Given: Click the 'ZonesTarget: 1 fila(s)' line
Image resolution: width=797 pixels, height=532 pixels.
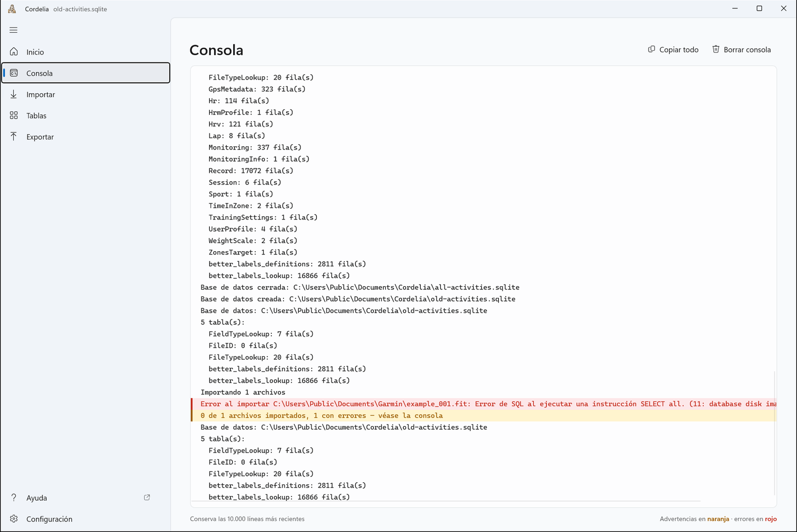Looking at the screenshot, I should point(253,252).
